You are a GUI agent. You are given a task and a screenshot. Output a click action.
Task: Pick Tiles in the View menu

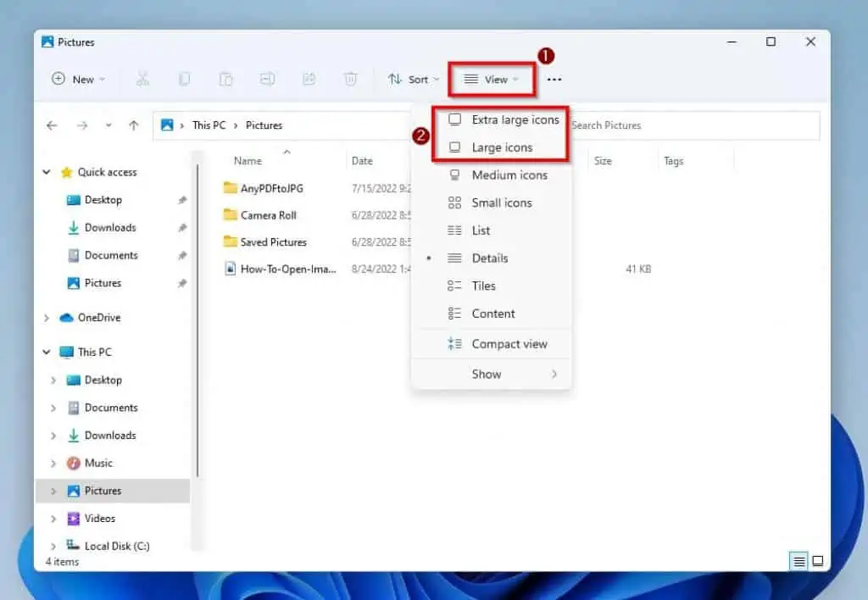[x=492, y=286]
